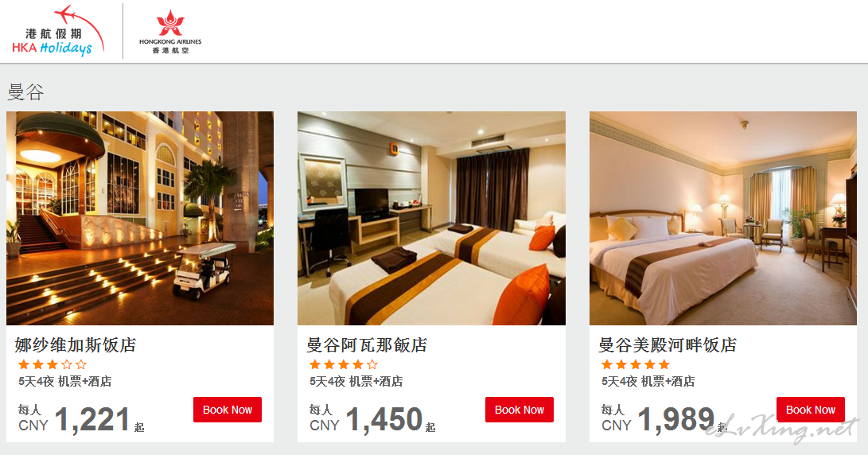Select the 1,221 CNY price

[91, 419]
